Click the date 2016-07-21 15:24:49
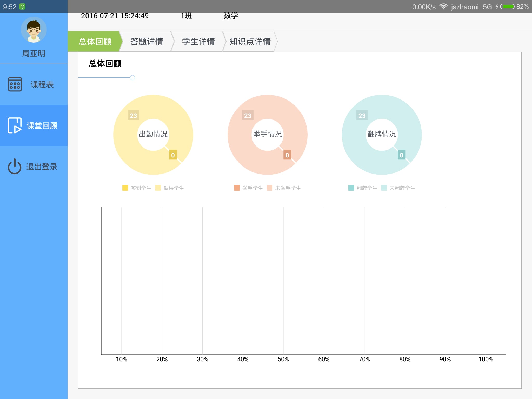The height and width of the screenshot is (399, 532). (x=115, y=16)
